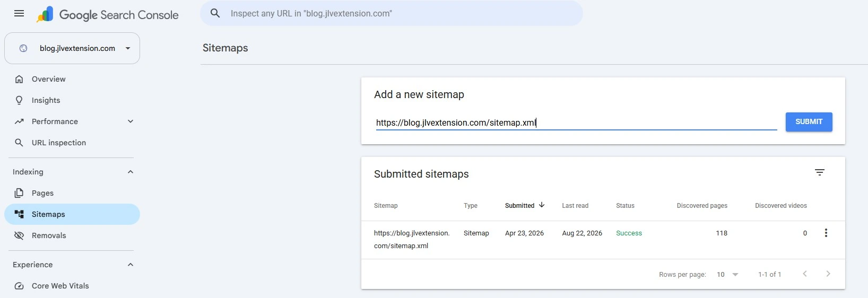Click the 118 discovered pages value

[722, 233]
